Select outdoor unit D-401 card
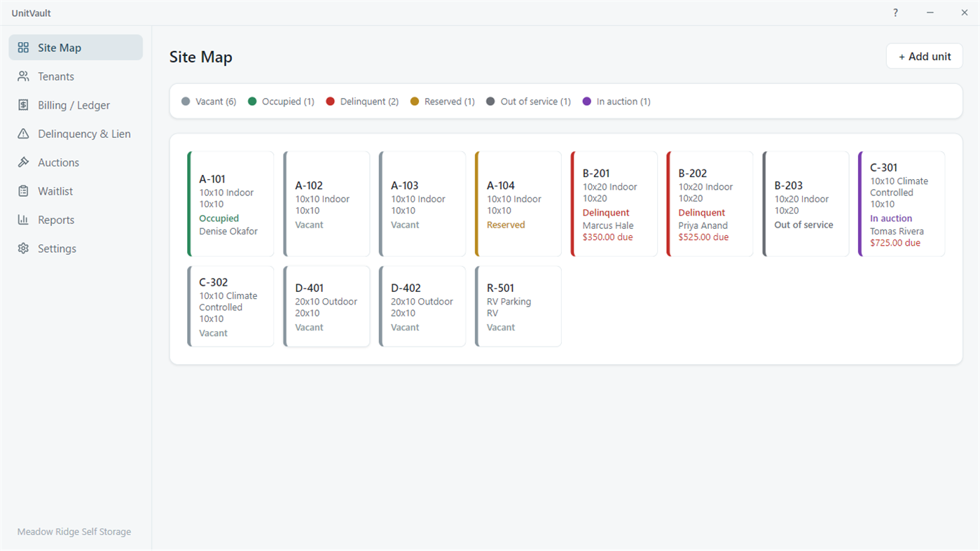Screen dimensions: 980x551 [326, 306]
